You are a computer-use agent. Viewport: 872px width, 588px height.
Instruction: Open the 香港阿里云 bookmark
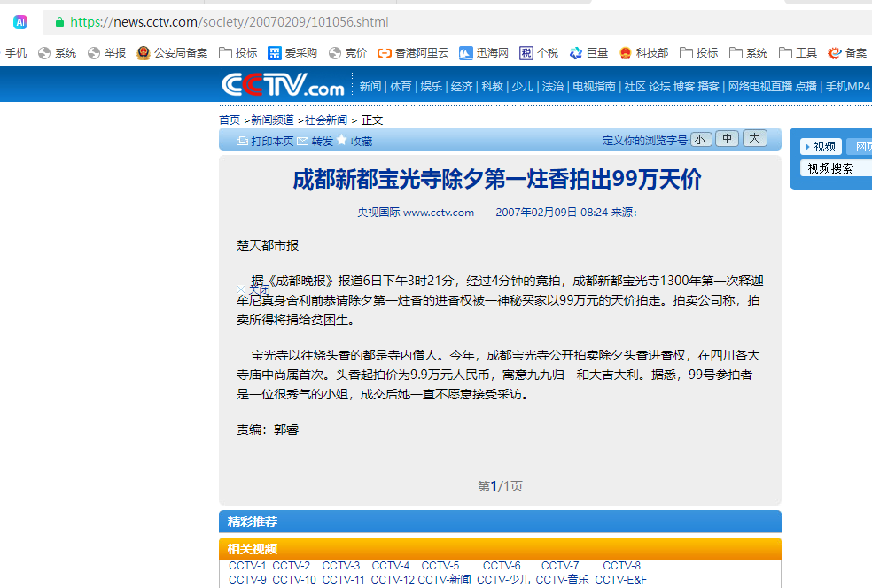coord(413,53)
